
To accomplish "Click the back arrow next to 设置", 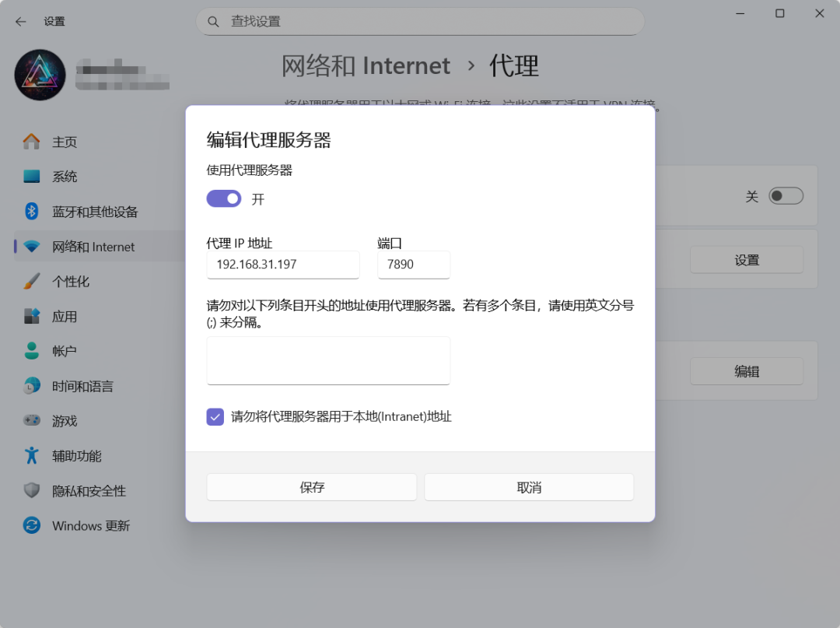I will [20, 22].
